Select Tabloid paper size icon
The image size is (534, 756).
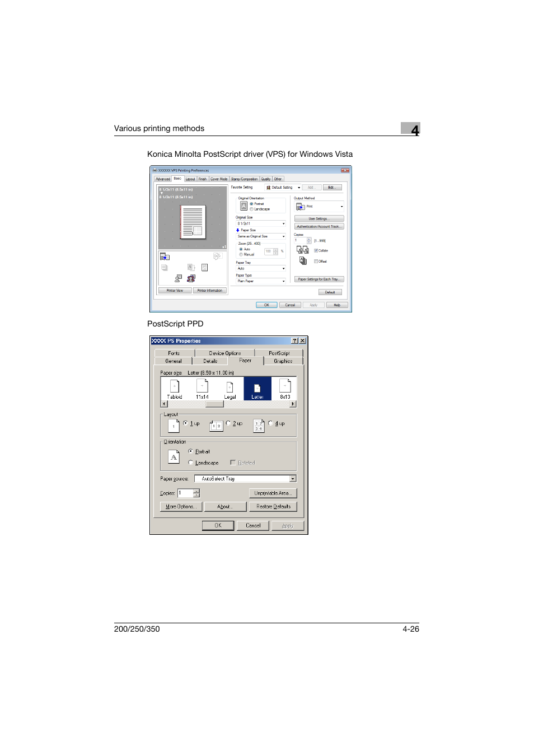point(174,386)
